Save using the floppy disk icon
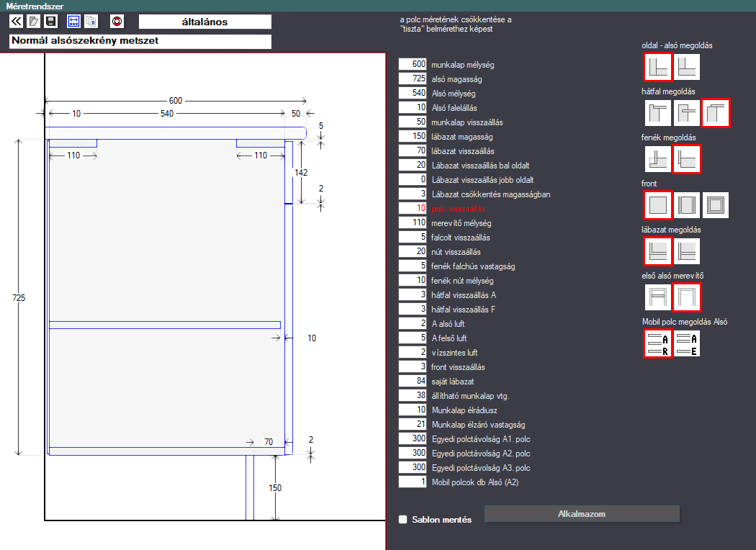Screen dimensions: 756x550 click(x=50, y=21)
